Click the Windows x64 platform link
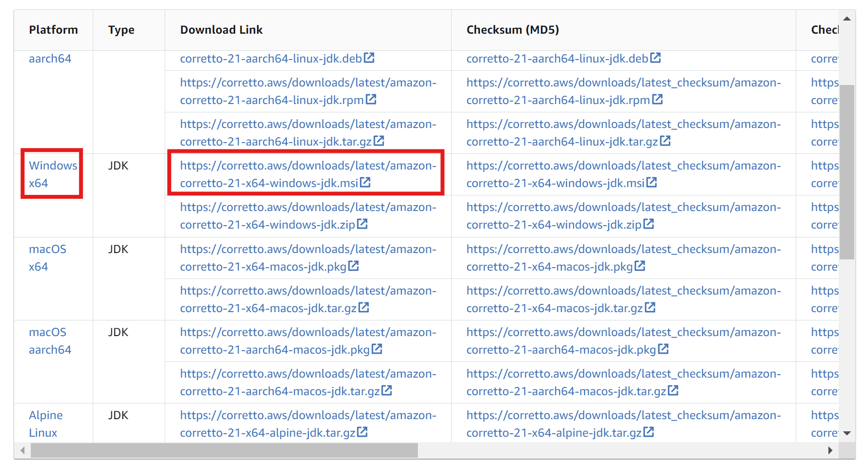The width and height of the screenshot is (868, 467). (53, 174)
